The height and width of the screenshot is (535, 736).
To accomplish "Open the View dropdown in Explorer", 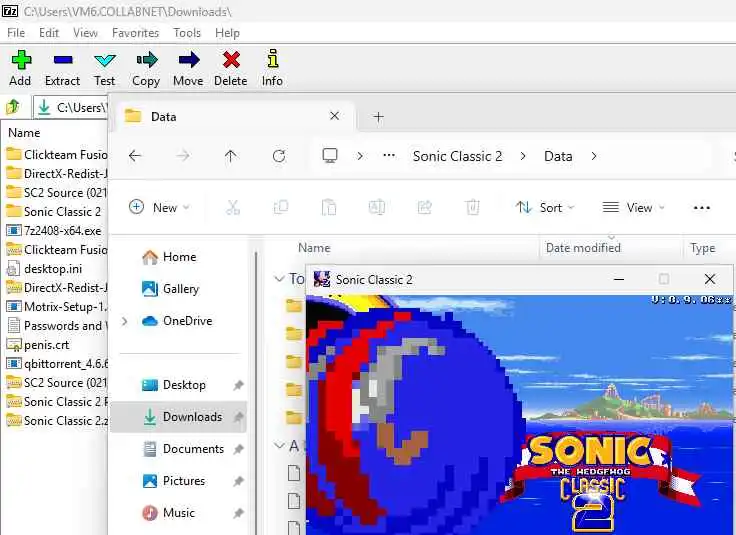I will pos(634,207).
